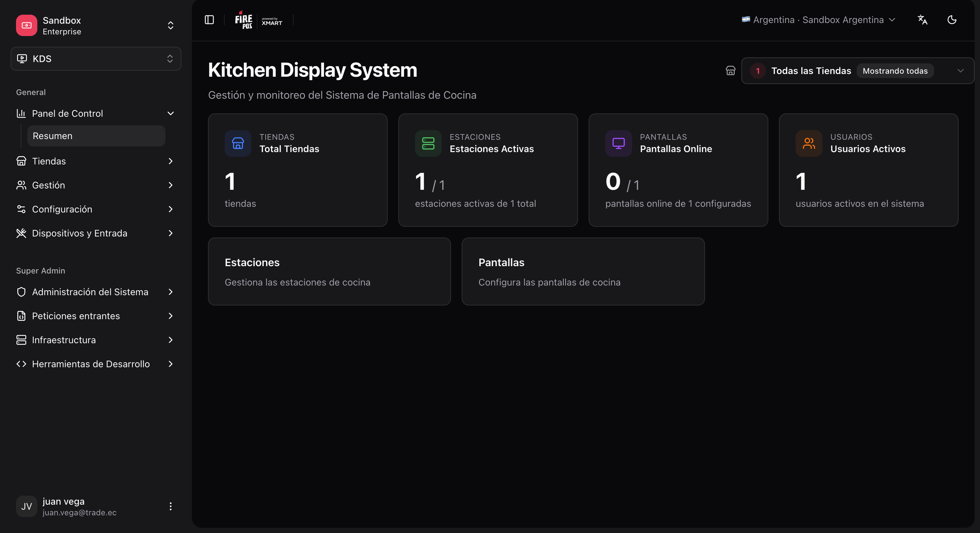This screenshot has width=980, height=533.
Task: Open the Estaciones management card
Action: pyautogui.click(x=329, y=272)
